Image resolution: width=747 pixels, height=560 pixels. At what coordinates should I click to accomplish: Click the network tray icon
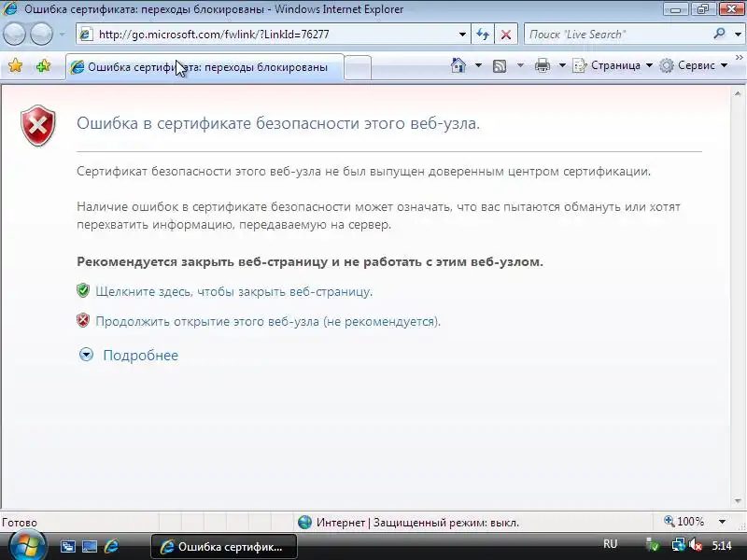678,545
